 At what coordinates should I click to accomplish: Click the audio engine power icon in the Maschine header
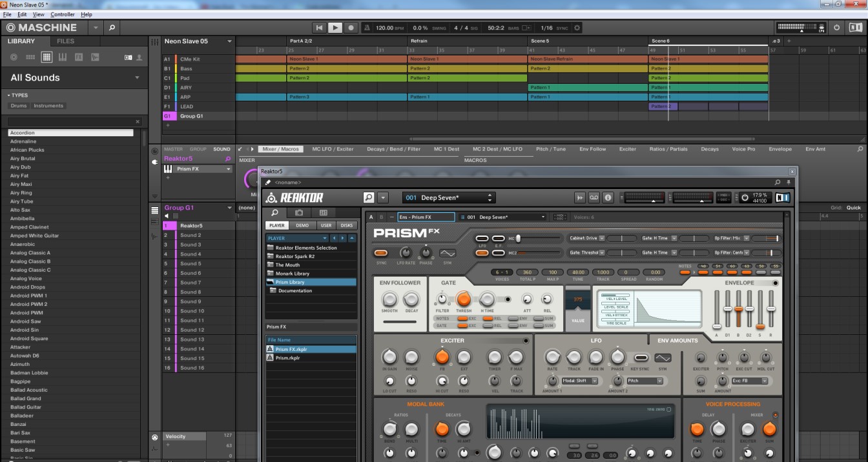pyautogui.click(x=837, y=28)
